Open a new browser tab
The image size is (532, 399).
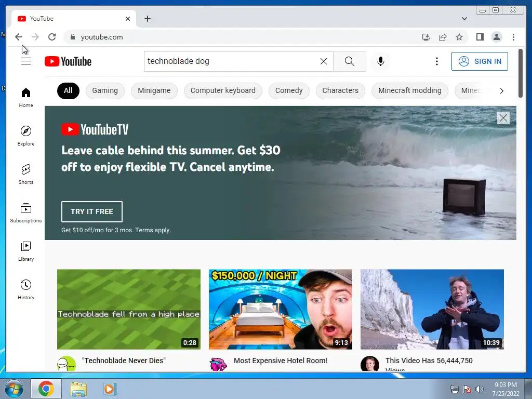(147, 19)
